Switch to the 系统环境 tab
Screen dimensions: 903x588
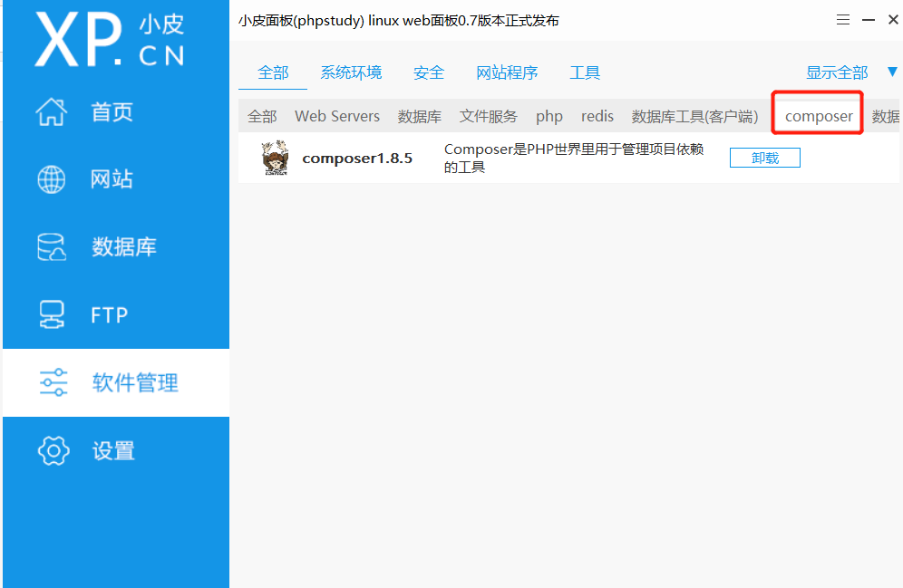pos(352,71)
